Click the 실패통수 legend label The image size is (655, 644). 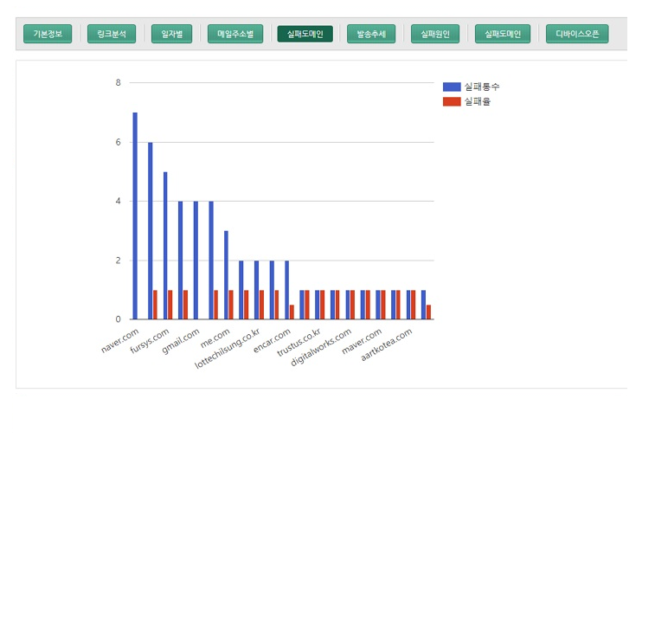coord(482,87)
